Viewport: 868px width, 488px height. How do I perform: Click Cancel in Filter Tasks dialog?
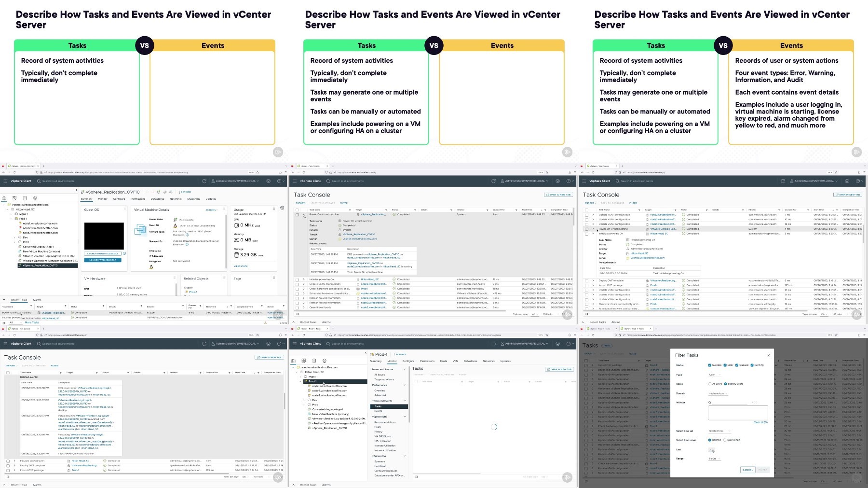(747, 470)
